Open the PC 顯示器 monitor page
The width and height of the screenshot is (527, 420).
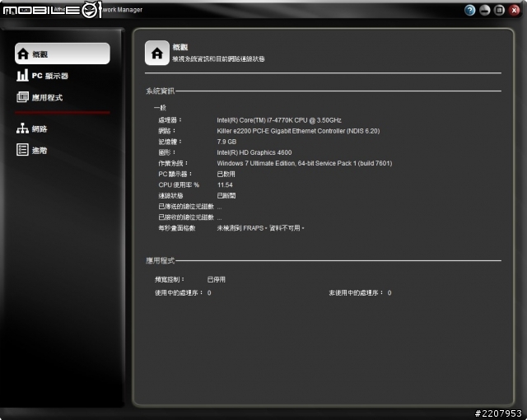[x=49, y=76]
